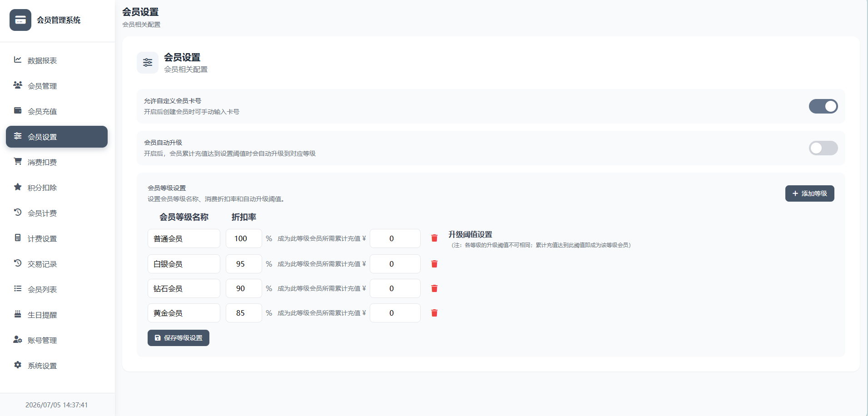
Task: Click the birthday cake icon next to 生日提醒
Action: tap(18, 314)
